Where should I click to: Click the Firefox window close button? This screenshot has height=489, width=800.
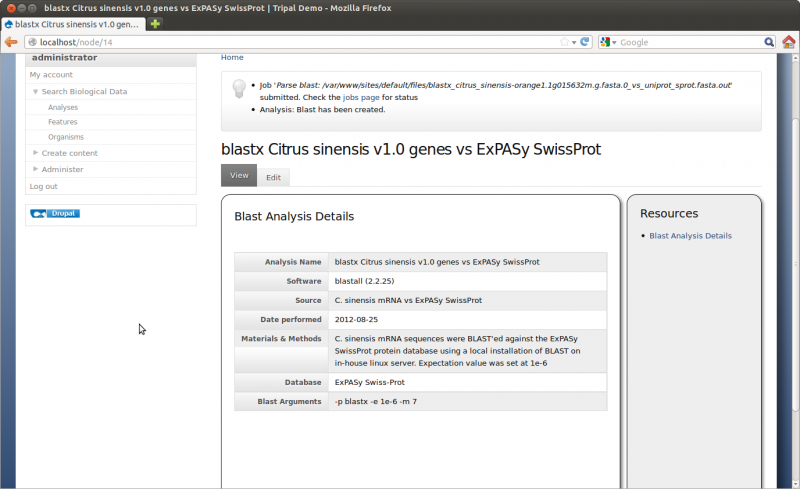pos(11,8)
